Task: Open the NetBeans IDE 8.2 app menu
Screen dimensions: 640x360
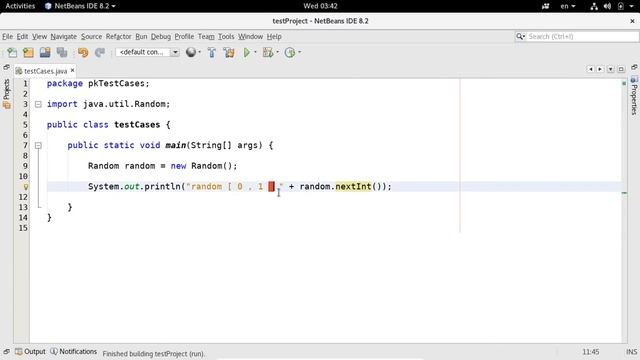Action: 80,6
